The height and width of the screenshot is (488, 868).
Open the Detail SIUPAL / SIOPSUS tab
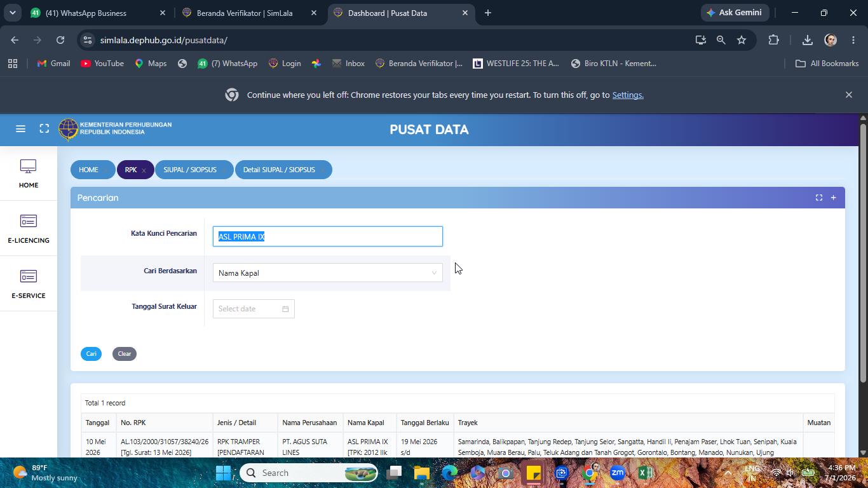(279, 170)
